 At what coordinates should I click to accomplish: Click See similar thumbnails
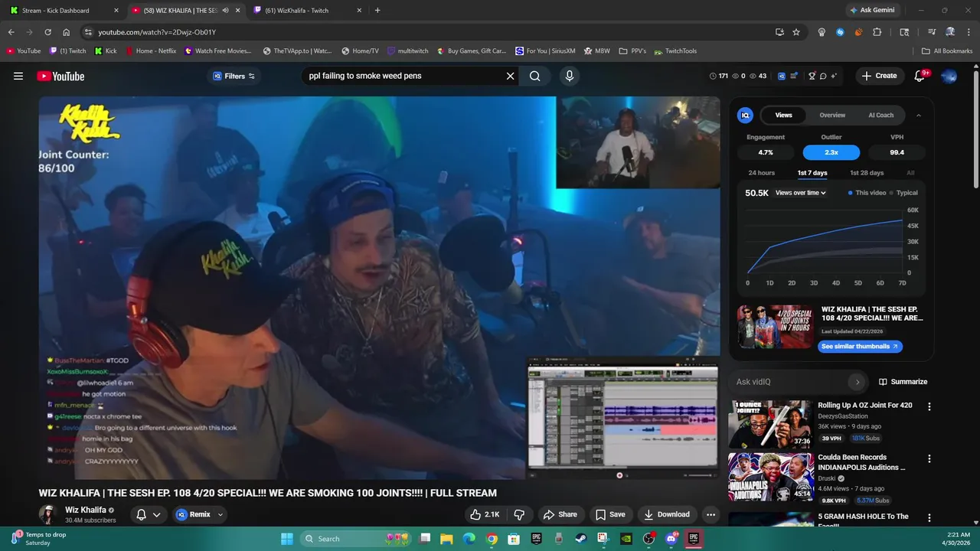(x=860, y=347)
